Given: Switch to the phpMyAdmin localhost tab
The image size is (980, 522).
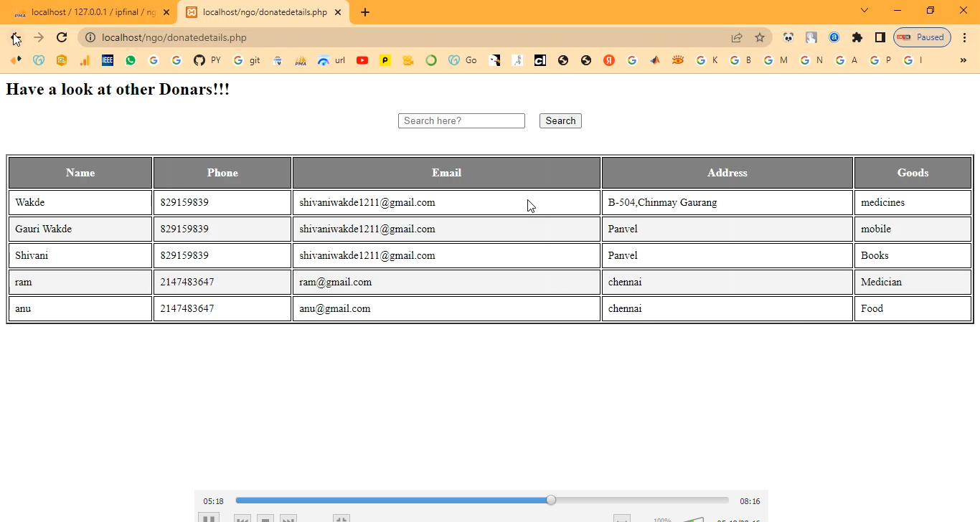Looking at the screenshot, I should pyautogui.click(x=89, y=12).
